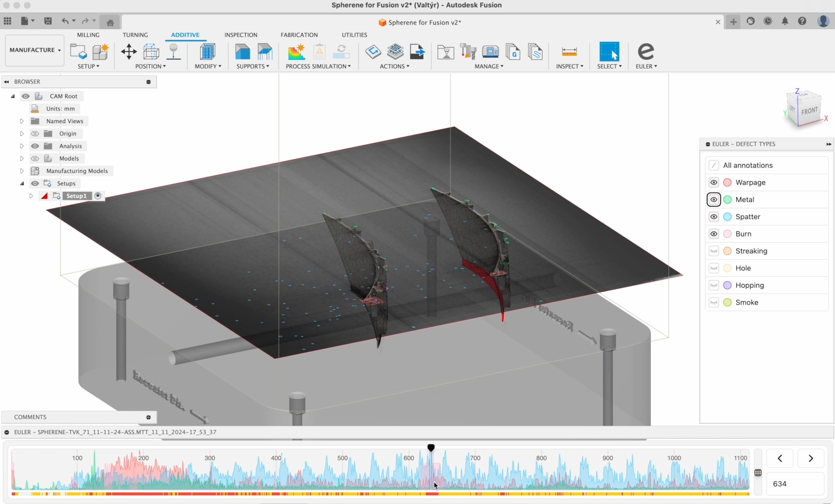Hide the Warpage defect annotations
Image resolution: width=835 pixels, height=504 pixels.
714,183
